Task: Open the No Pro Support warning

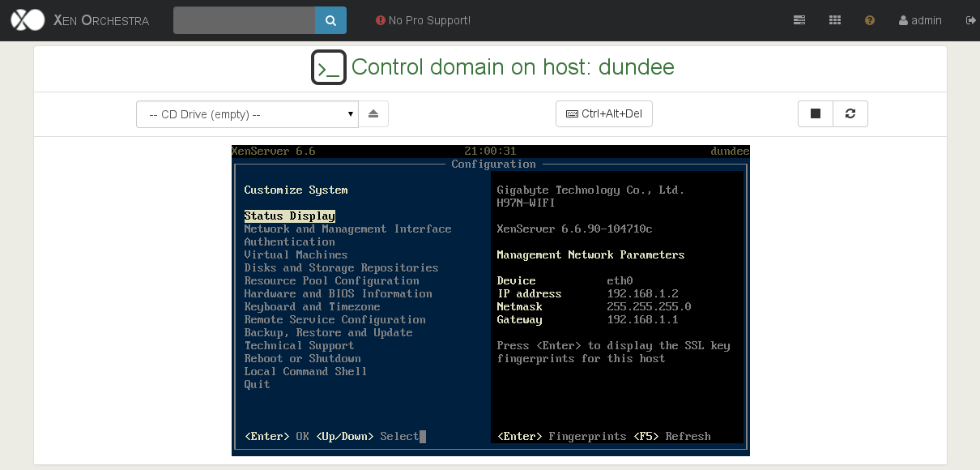Action: pyautogui.click(x=423, y=20)
